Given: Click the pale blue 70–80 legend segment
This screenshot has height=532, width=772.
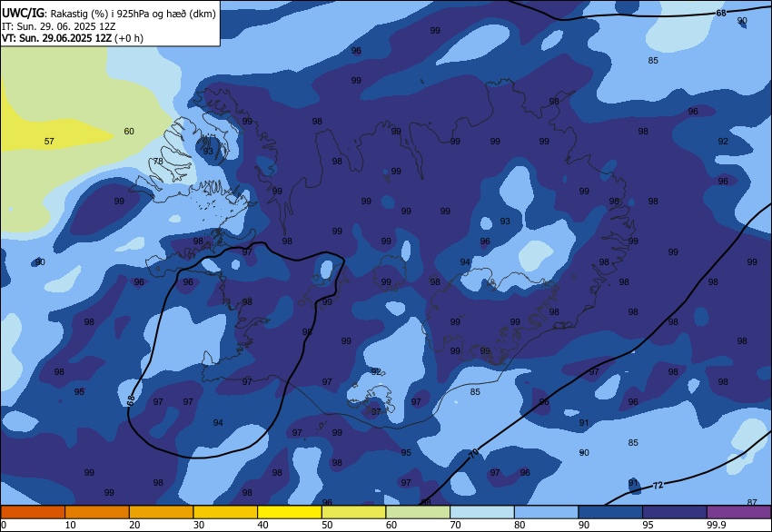Looking at the screenshot, I should tap(482, 512).
